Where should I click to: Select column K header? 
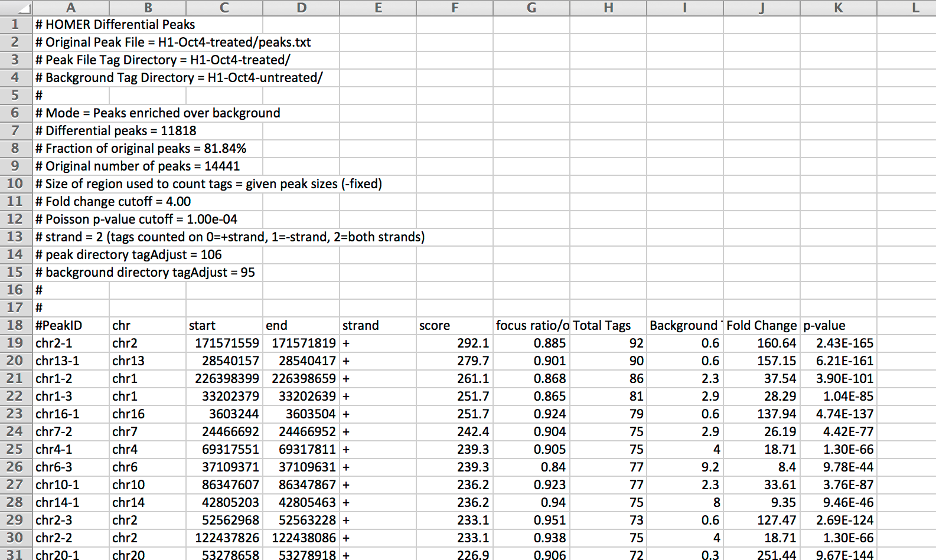coord(839,8)
